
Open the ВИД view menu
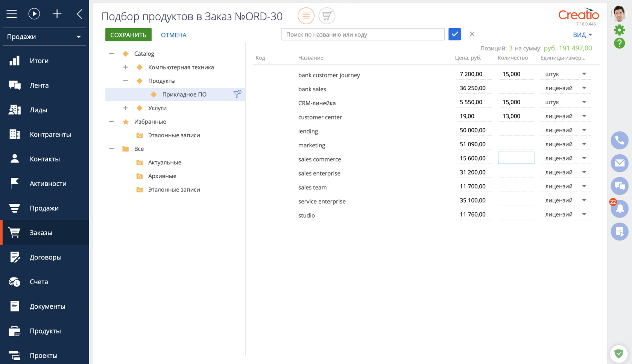coord(582,35)
